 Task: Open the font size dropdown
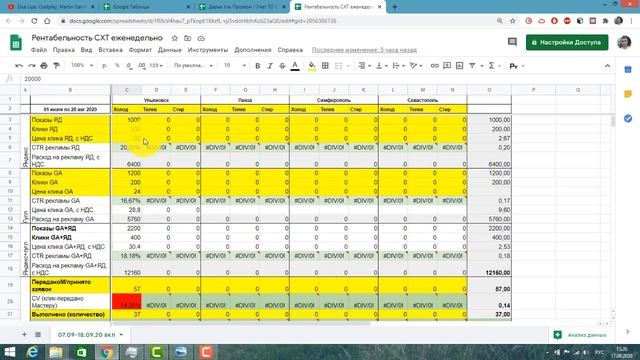click(235, 66)
